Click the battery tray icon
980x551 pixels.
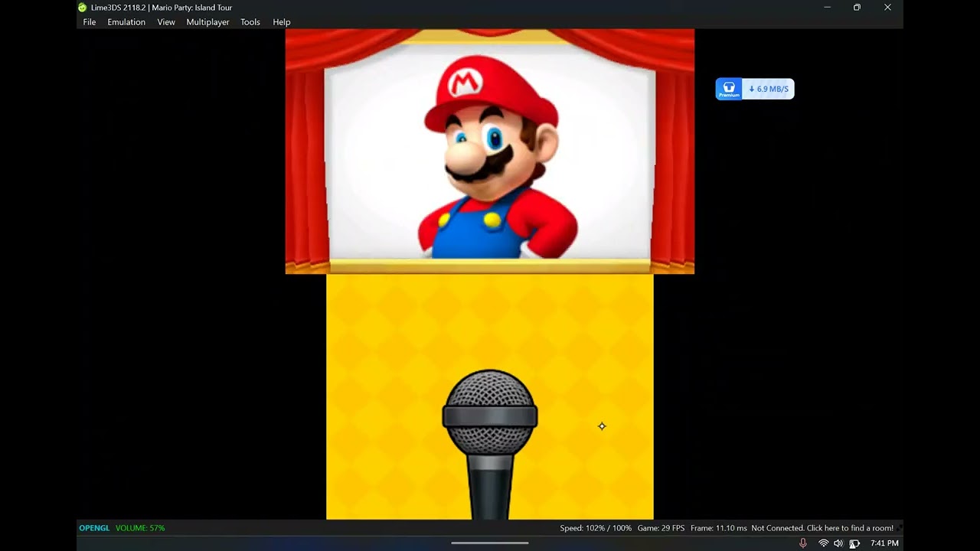[854, 543]
